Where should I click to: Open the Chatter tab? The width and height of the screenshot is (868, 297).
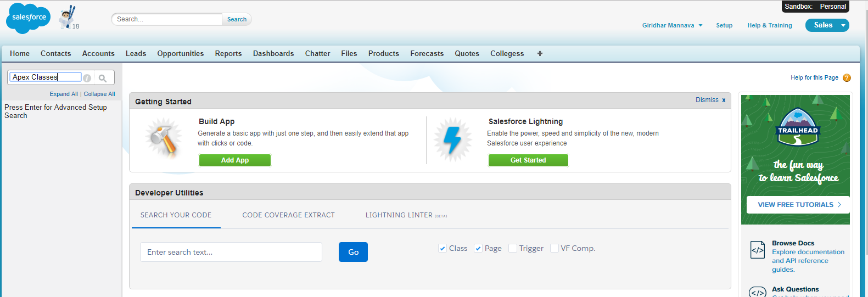[318, 53]
